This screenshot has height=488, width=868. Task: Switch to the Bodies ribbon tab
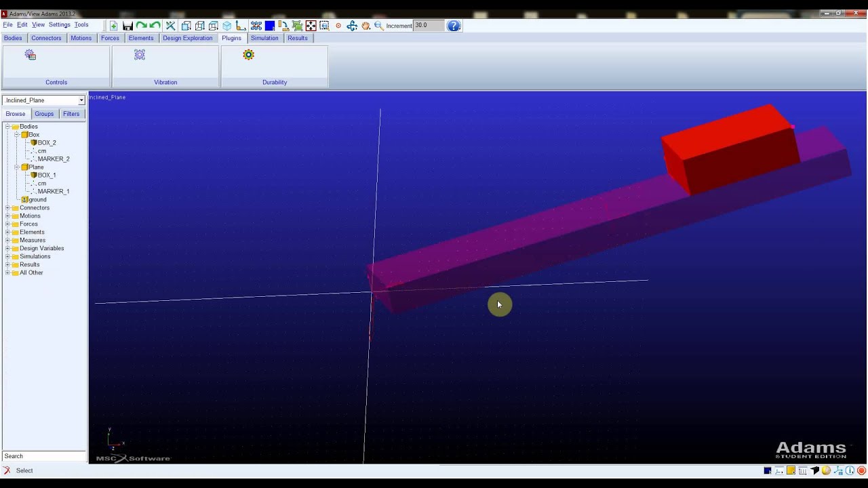click(13, 38)
